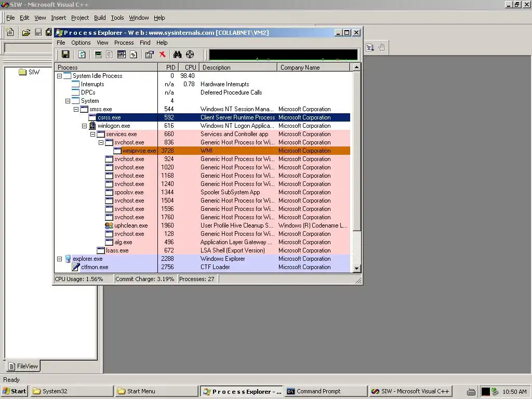This screenshot has height=399, width=532.
Task: Click the Windows Start button
Action: pyautogui.click(x=14, y=391)
